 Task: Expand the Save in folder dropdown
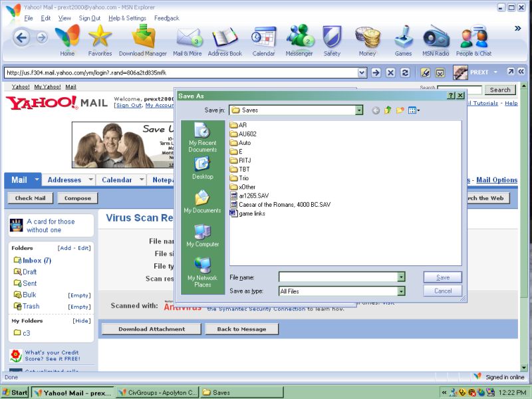(359, 110)
